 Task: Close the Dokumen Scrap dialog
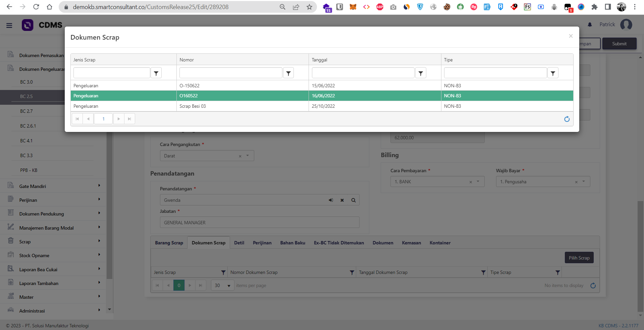[x=571, y=36]
